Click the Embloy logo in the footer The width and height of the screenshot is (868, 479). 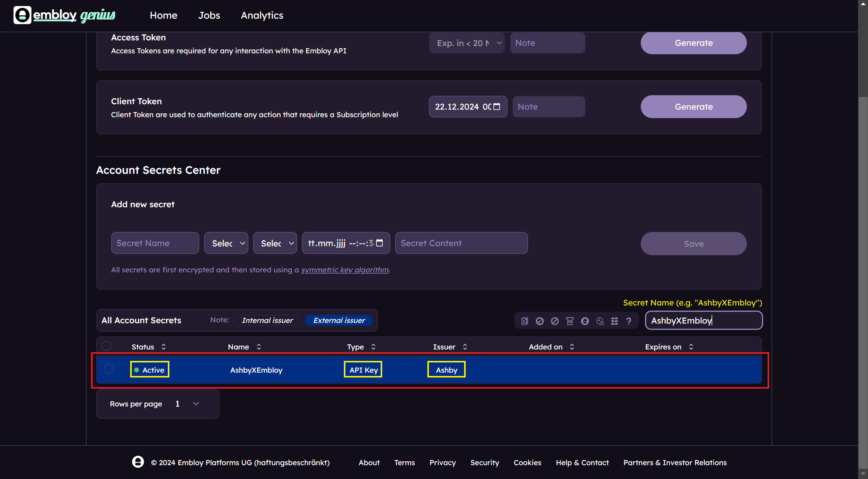[x=138, y=462]
